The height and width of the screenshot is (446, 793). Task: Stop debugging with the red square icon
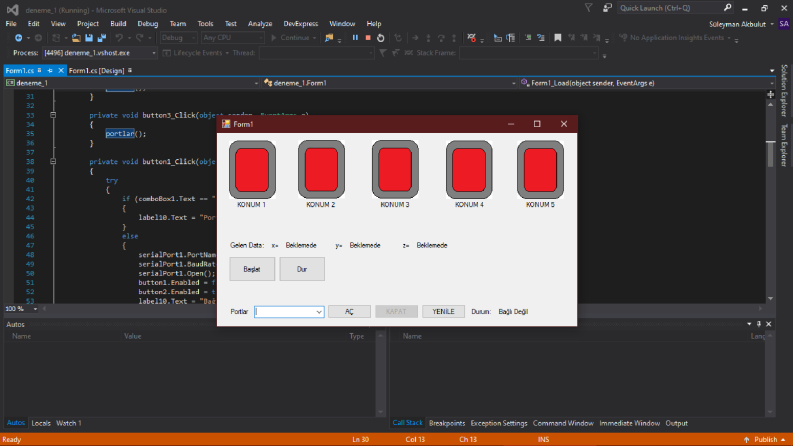(368, 38)
